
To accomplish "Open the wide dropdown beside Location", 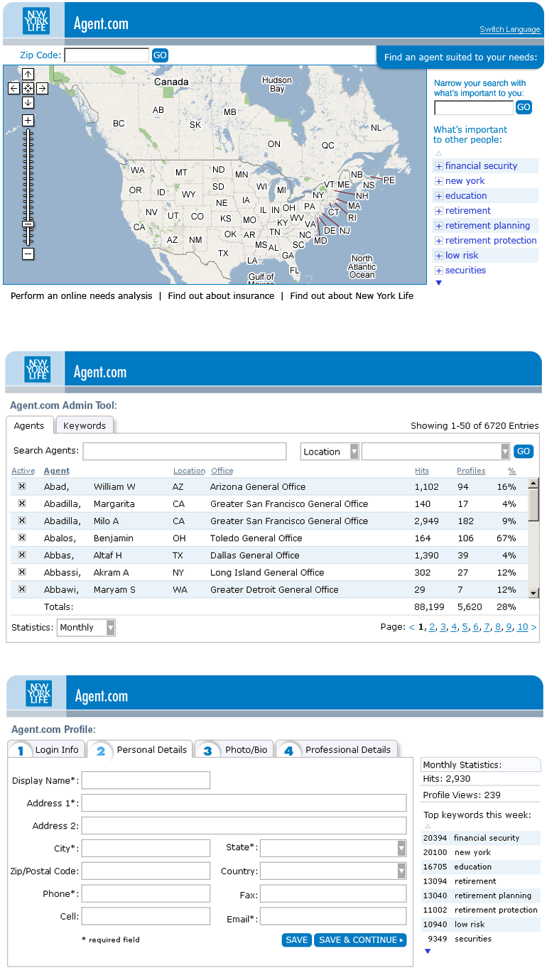I will click(x=435, y=452).
